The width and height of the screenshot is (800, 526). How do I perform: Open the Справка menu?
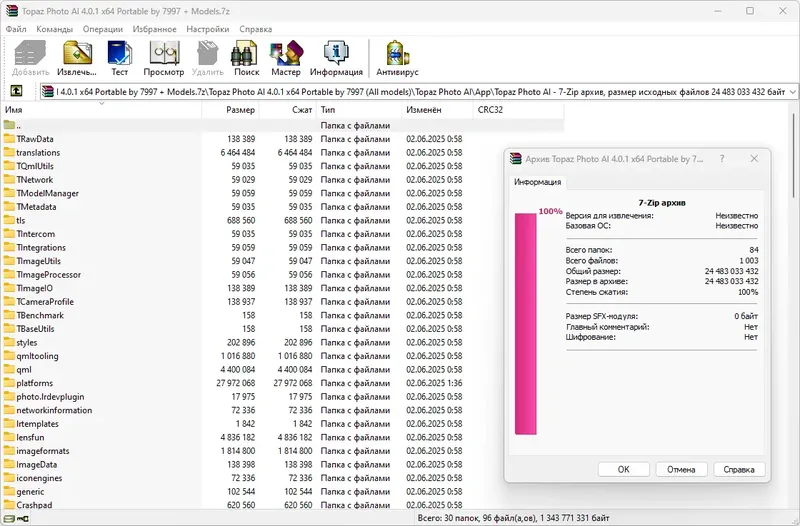[256, 29]
